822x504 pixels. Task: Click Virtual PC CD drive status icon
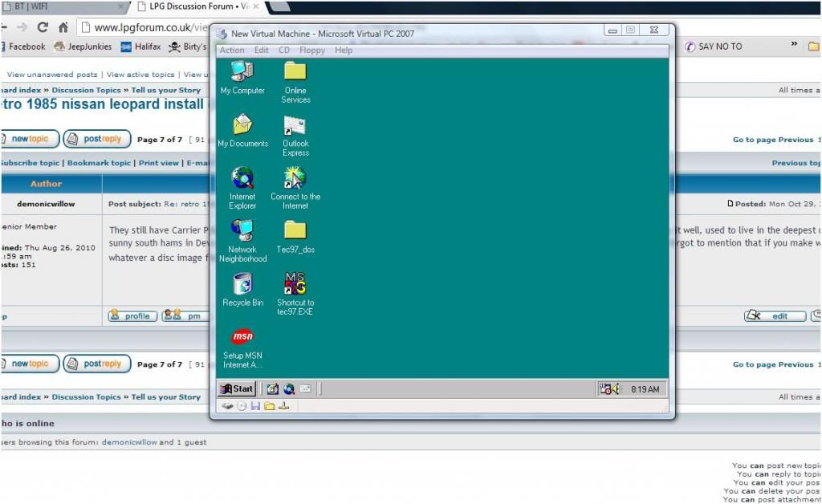[241, 406]
